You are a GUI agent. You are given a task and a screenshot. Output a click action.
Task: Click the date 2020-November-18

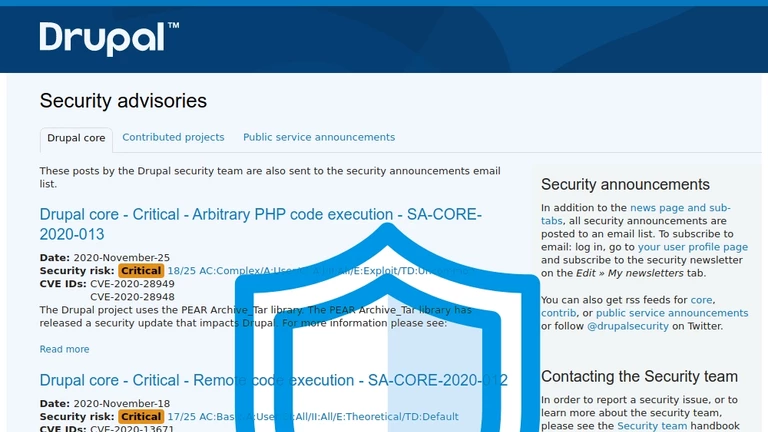[x=121, y=404]
